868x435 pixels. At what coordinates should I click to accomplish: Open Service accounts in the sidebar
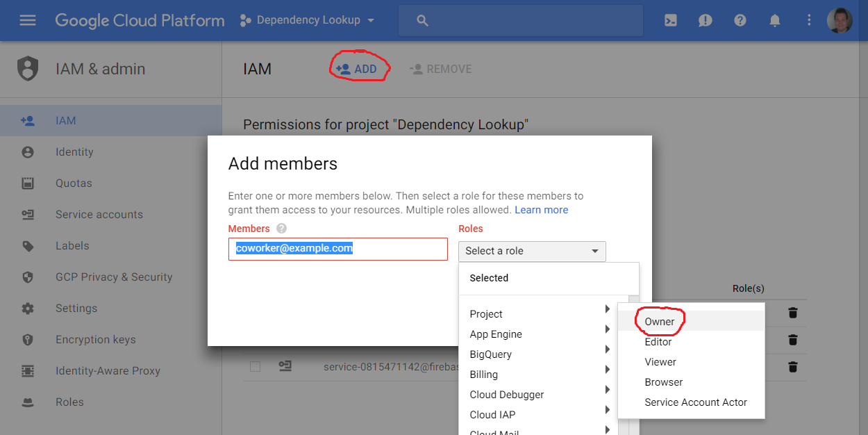(111, 215)
